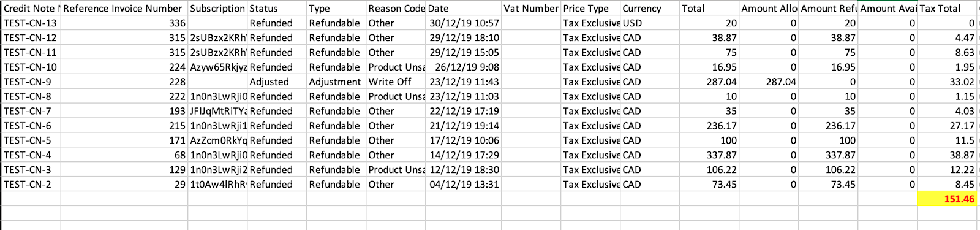
Task: Click the Write Off reason code cell
Action: [x=396, y=82]
